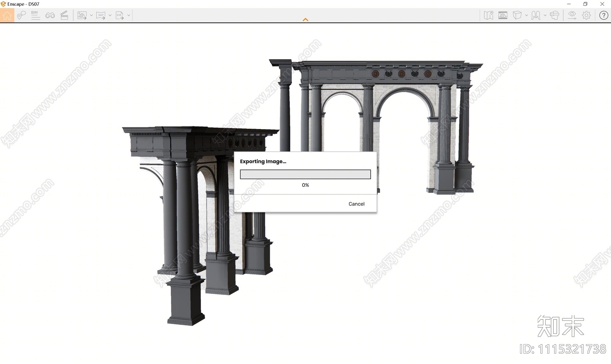The width and height of the screenshot is (611, 364).
Task: Restore down the Enscape window
Action: coord(585,4)
